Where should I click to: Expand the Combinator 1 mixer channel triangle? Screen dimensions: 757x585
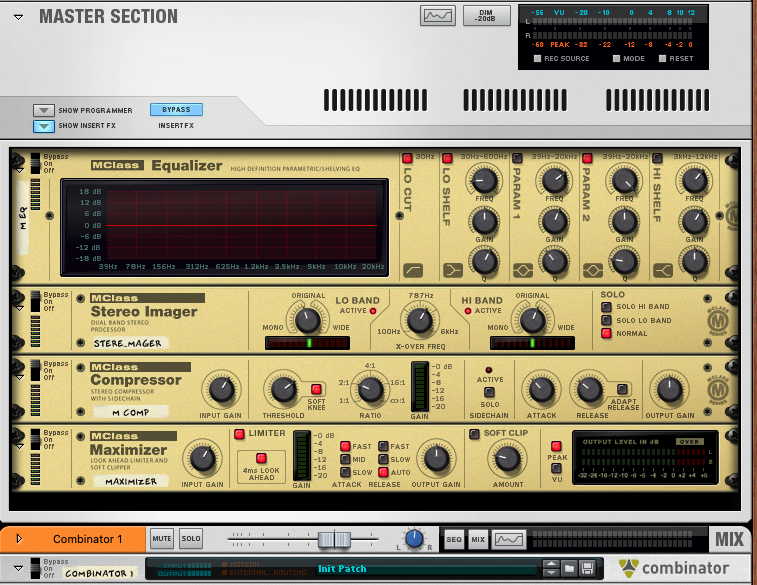(19, 538)
